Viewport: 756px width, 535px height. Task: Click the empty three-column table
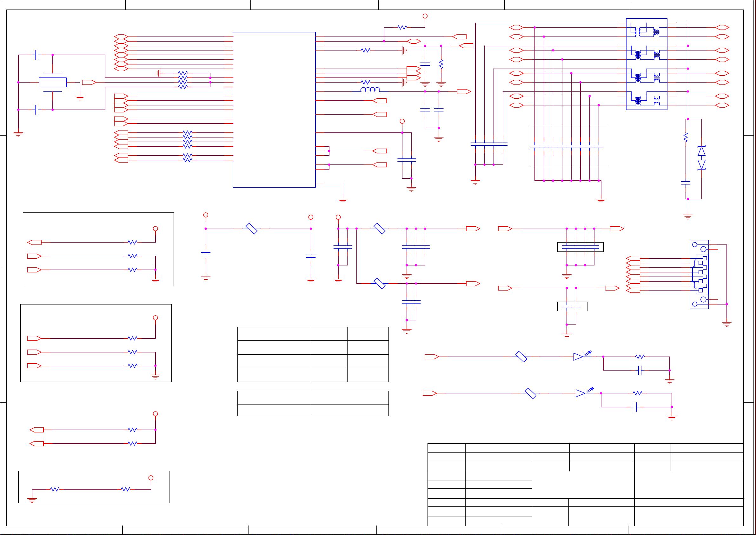313,354
